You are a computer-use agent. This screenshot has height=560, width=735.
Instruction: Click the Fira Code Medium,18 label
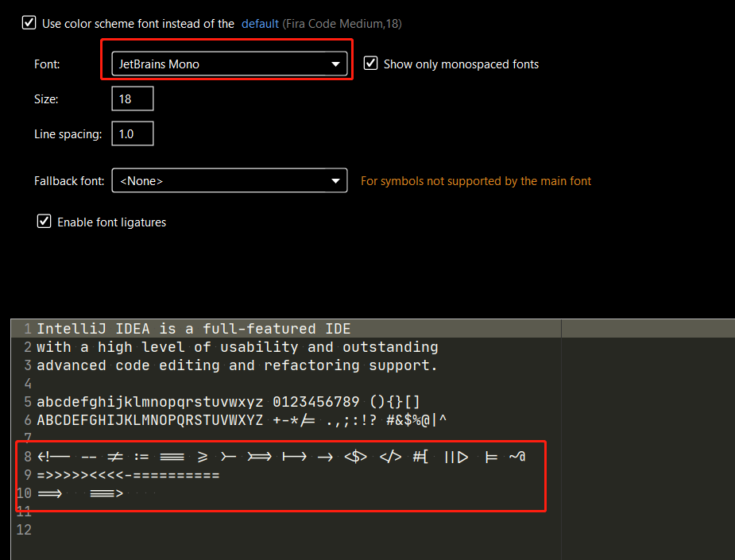[342, 24]
